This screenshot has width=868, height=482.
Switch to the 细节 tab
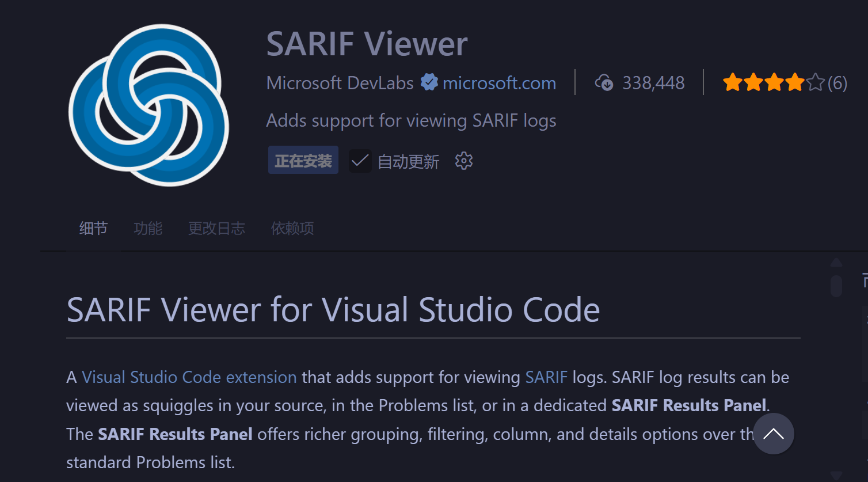93,229
